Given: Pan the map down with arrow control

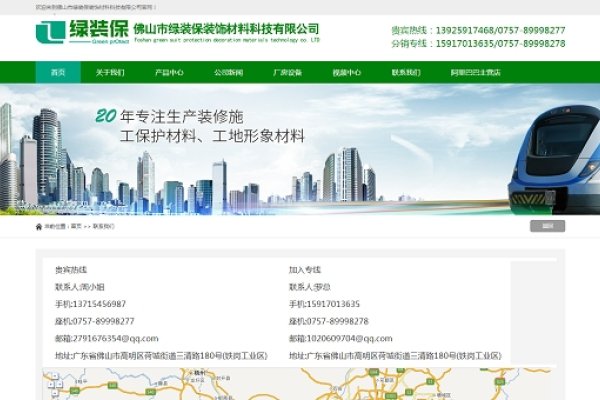Looking at the screenshot, I should click(x=55, y=392).
